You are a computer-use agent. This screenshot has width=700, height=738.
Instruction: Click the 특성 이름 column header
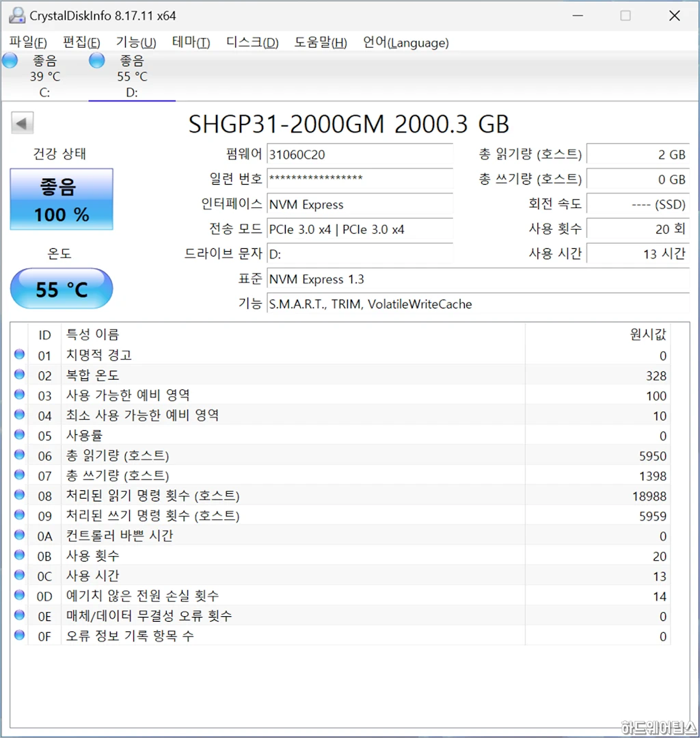(92, 334)
